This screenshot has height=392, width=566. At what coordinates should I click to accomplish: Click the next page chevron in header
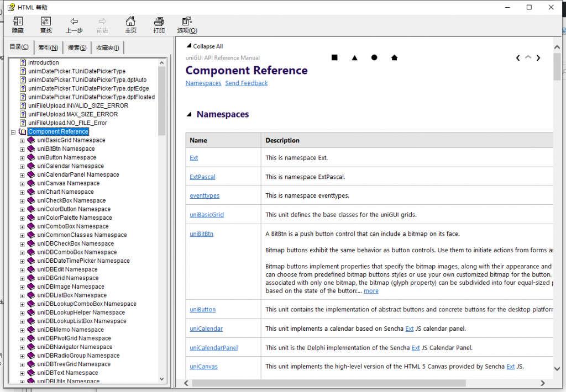point(538,57)
